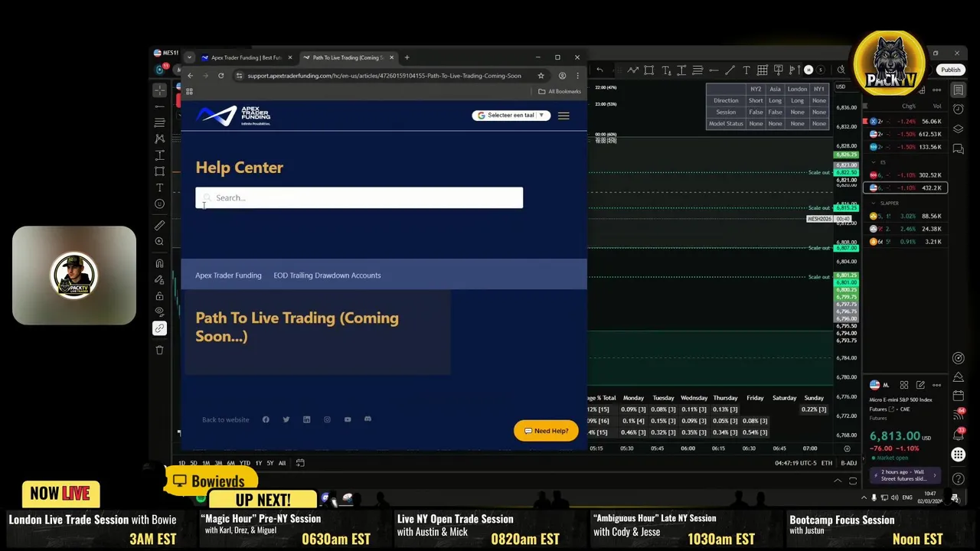Open the calendar icon in right sidebar
The image size is (980, 551).
point(959,396)
